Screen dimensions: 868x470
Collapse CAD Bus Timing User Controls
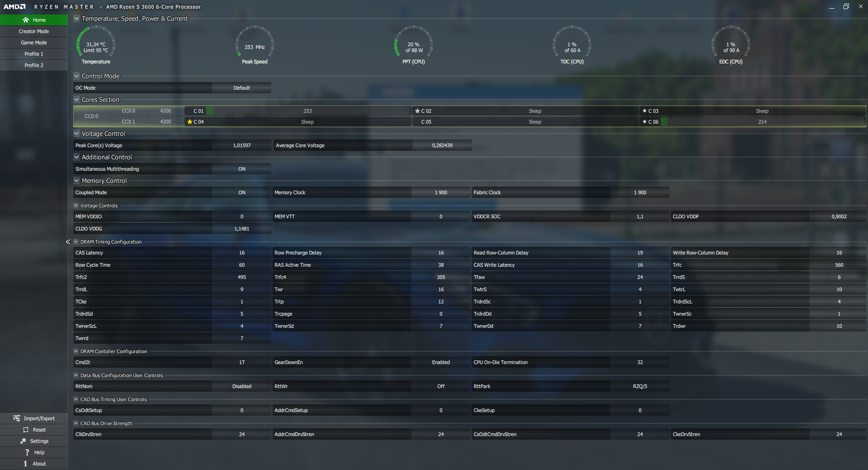(x=76, y=399)
